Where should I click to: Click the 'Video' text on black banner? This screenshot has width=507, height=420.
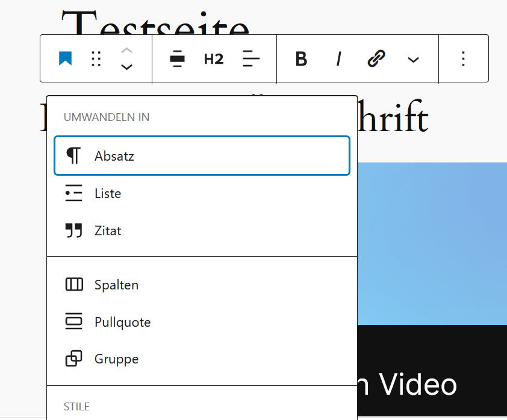tap(417, 384)
